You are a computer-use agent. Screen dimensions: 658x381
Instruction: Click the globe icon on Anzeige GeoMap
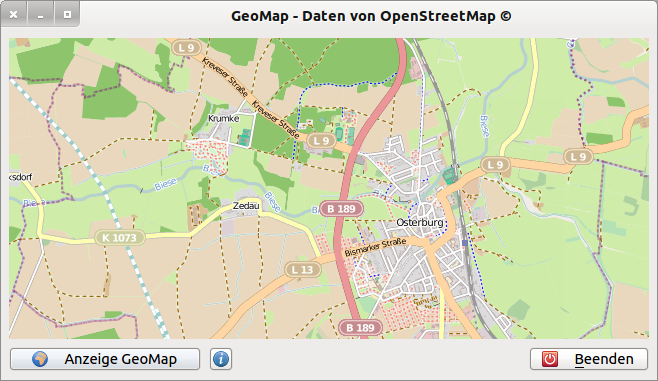point(40,359)
